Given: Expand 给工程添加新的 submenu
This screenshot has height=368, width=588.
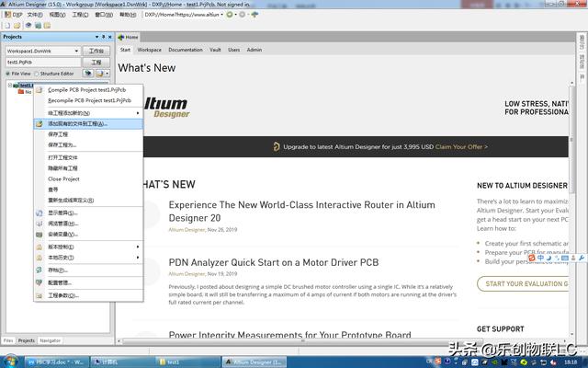Looking at the screenshot, I should point(88,113).
